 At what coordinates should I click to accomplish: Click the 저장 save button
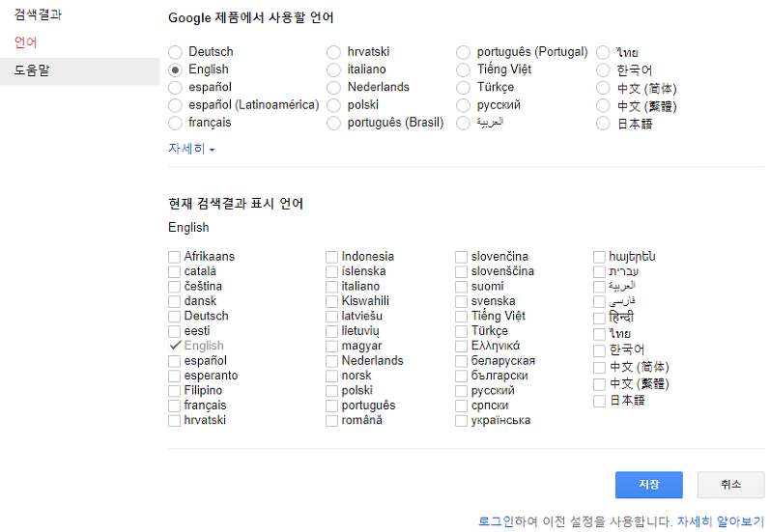click(x=648, y=485)
